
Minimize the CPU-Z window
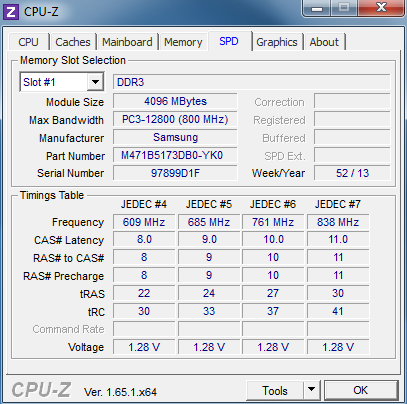(317, 8)
